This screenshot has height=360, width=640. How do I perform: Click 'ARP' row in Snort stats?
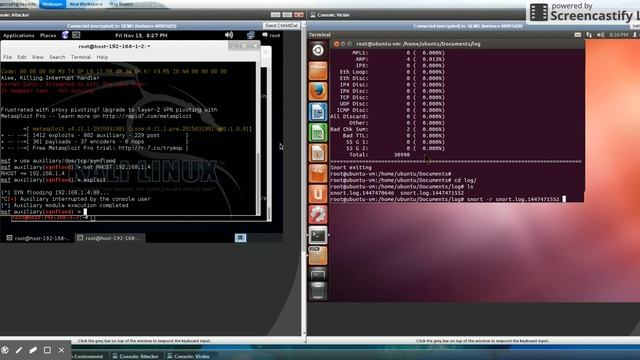coord(400,59)
